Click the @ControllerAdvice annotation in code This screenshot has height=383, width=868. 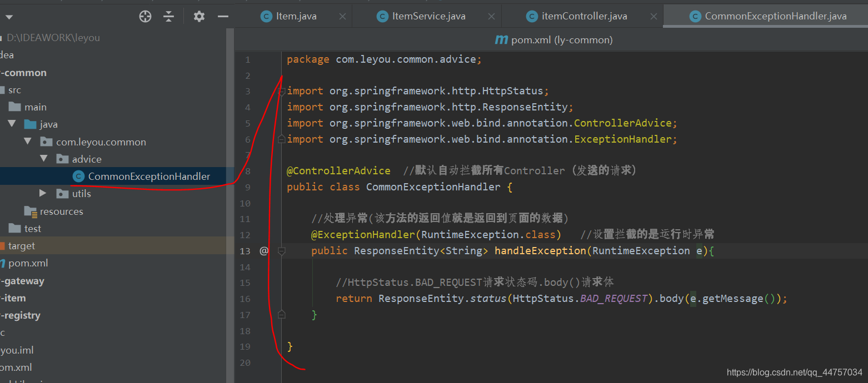click(338, 171)
